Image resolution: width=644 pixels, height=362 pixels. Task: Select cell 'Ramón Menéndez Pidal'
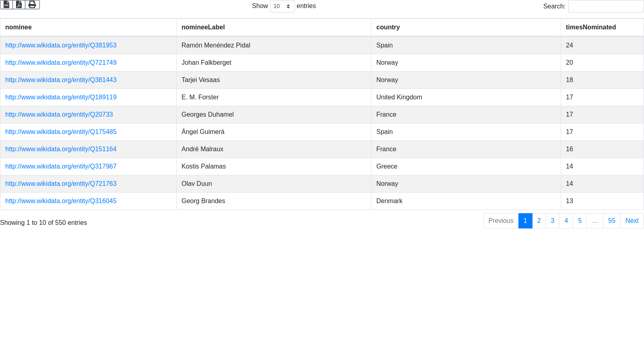pyautogui.click(x=274, y=45)
